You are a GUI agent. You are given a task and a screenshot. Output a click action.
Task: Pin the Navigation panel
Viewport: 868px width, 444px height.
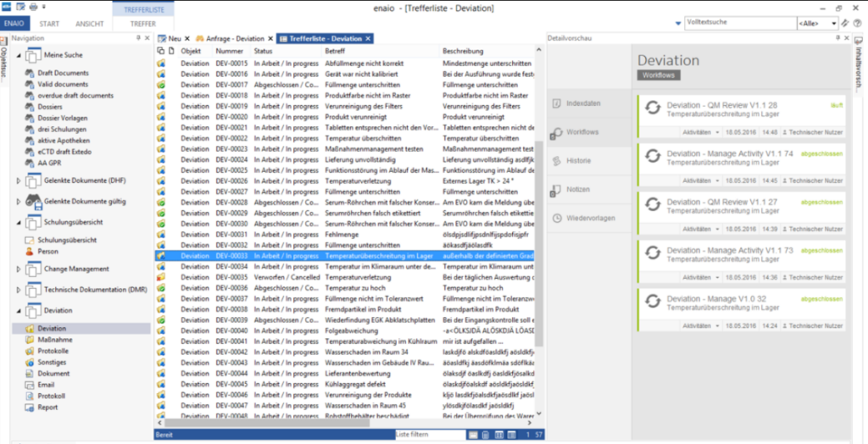(x=137, y=38)
